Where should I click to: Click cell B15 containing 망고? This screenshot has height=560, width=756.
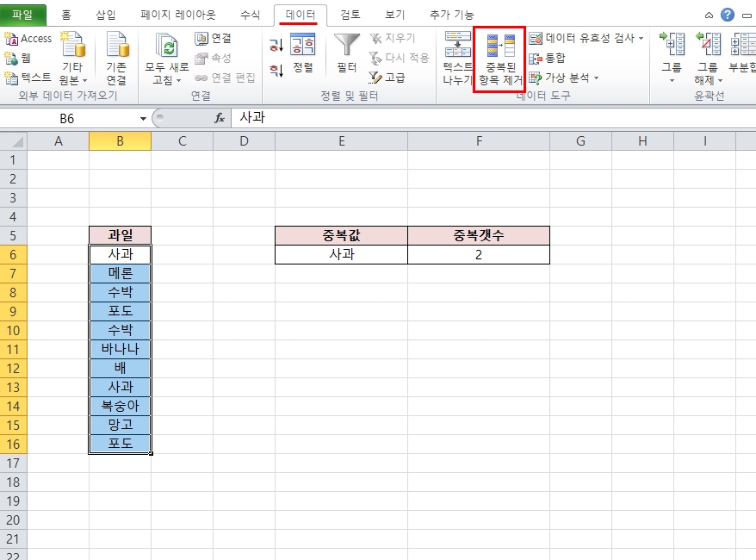[x=120, y=425]
